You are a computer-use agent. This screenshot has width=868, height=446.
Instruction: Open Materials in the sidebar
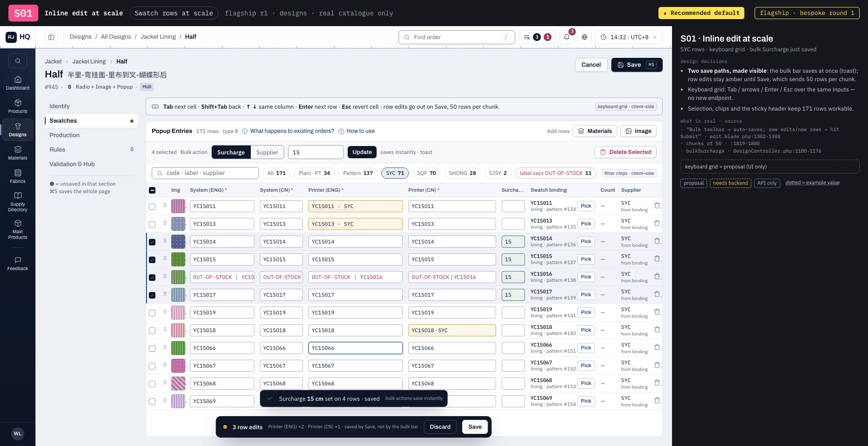tap(18, 153)
